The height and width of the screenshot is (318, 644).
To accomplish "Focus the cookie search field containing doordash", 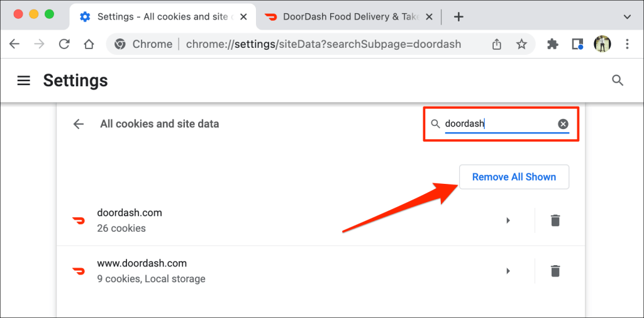I will click(x=497, y=124).
